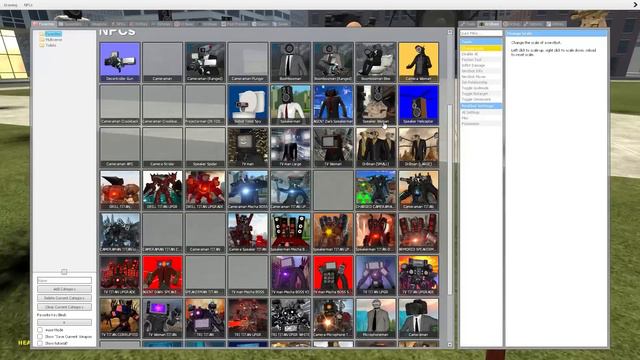640x360 pixels.
Task: Pick the first DRILL TITAN tile
Action: [x=120, y=190]
